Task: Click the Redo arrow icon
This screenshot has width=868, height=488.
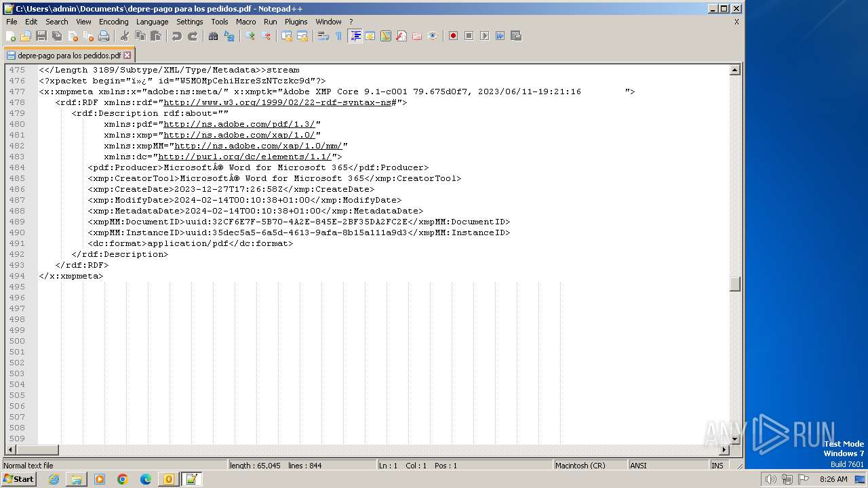Action: coord(193,36)
